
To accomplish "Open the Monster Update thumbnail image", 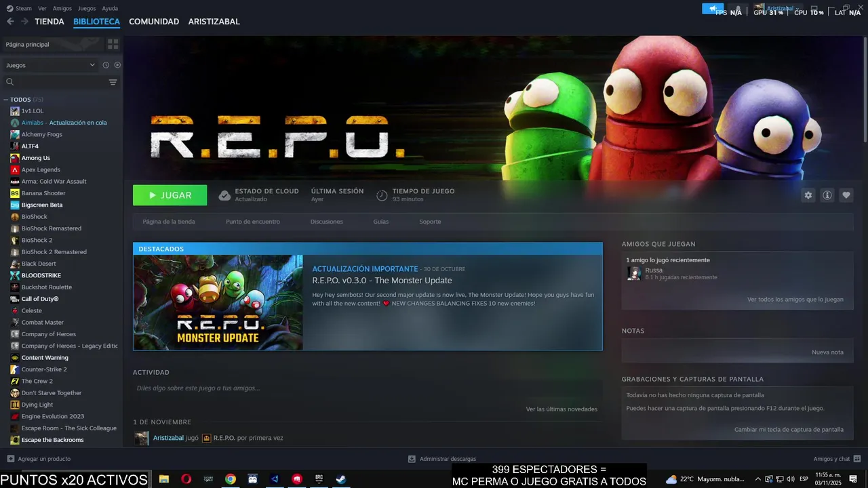I will [218, 302].
